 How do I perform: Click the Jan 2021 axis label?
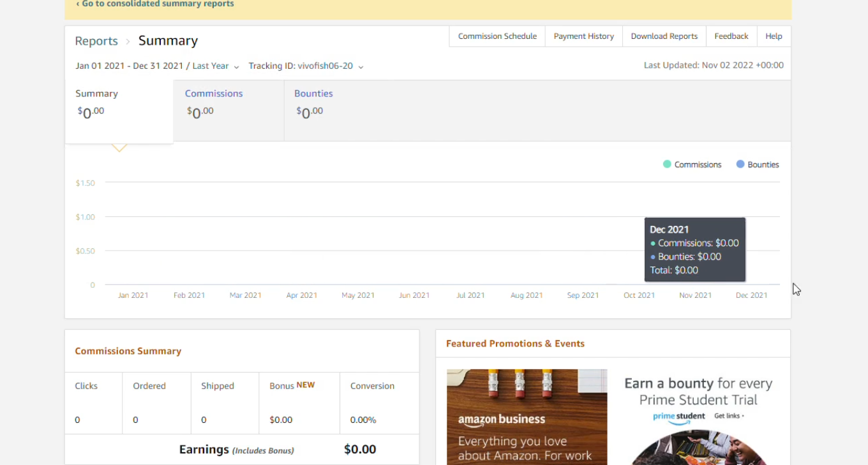tap(133, 295)
